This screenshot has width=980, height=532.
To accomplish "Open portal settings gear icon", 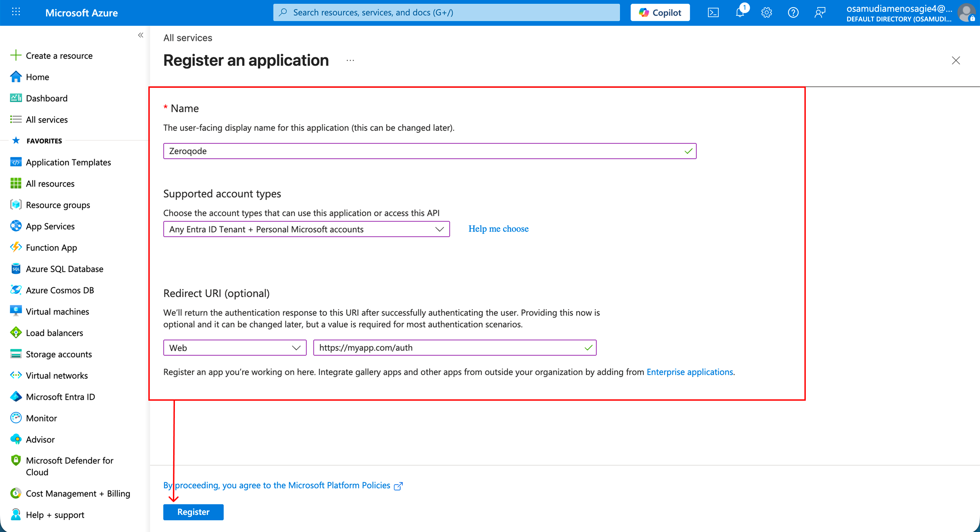I will (766, 13).
